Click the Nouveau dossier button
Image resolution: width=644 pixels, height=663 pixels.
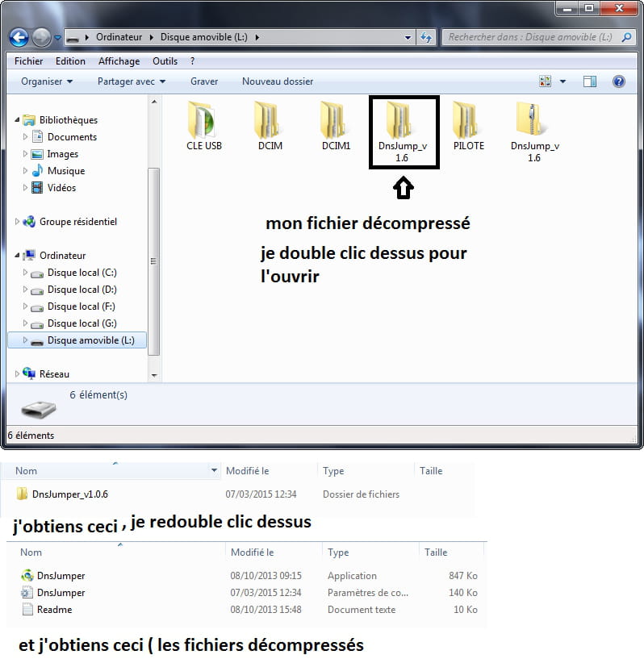click(278, 81)
